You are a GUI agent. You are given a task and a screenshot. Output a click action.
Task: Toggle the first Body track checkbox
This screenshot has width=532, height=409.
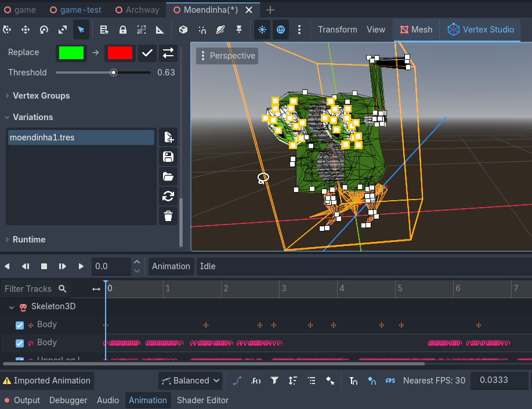pos(20,325)
